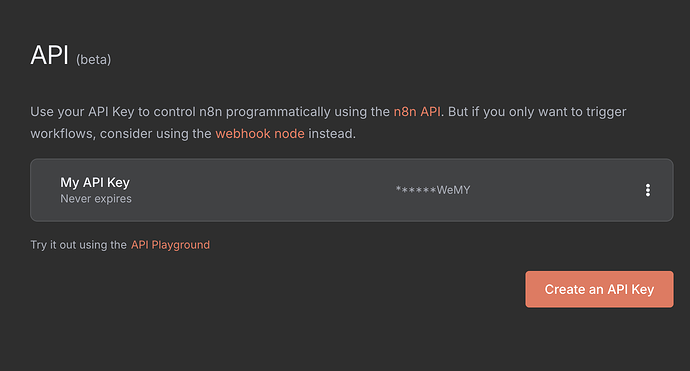Click the 'Key' word in My API Key
690x371 pixels.
[x=118, y=182]
